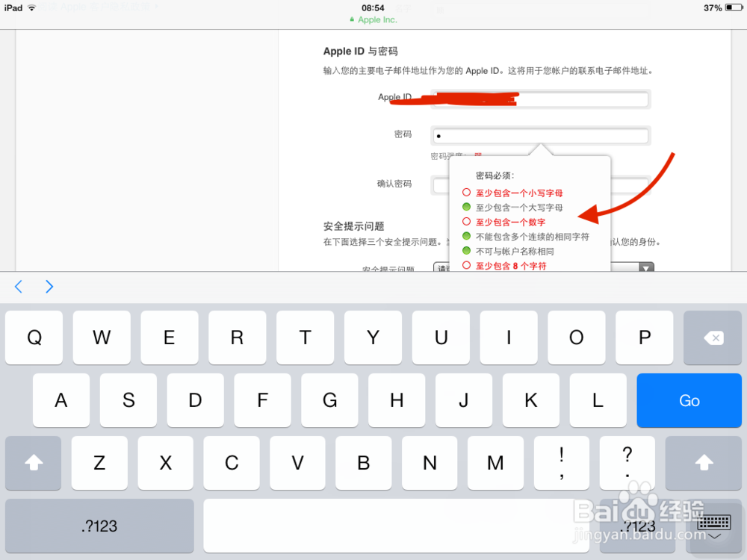This screenshot has height=560, width=747.
Task: Go to previous form field arrow
Action: click(19, 287)
